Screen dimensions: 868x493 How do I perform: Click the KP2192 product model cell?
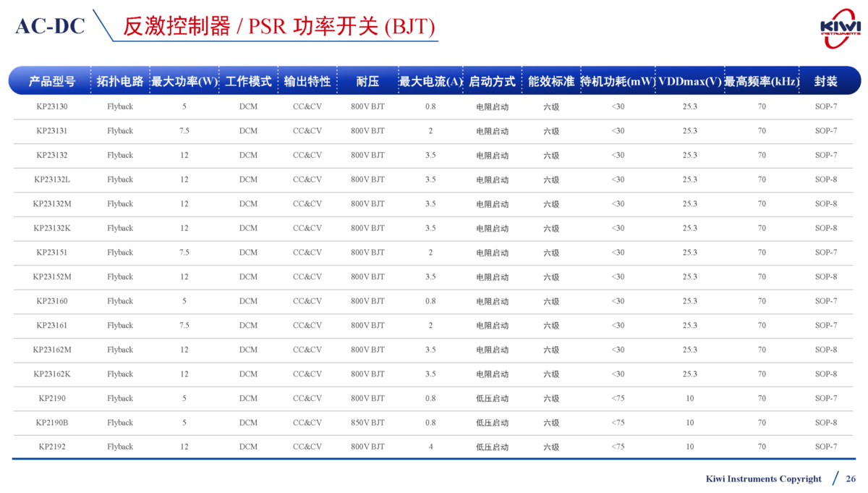coord(52,447)
